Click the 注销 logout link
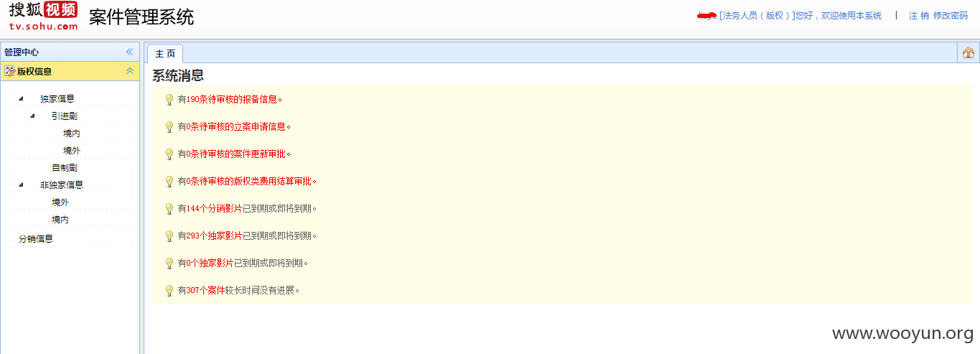The width and height of the screenshot is (980, 354). coord(919,16)
